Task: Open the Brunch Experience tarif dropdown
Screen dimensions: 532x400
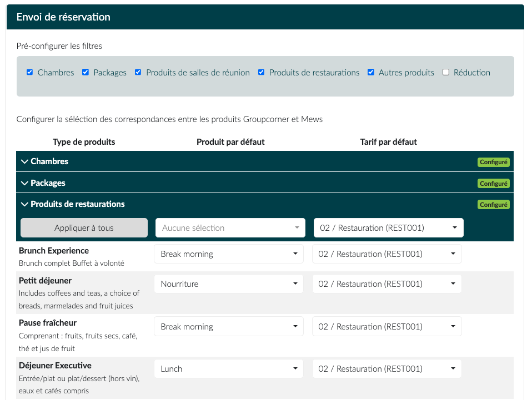Action: tap(387, 254)
